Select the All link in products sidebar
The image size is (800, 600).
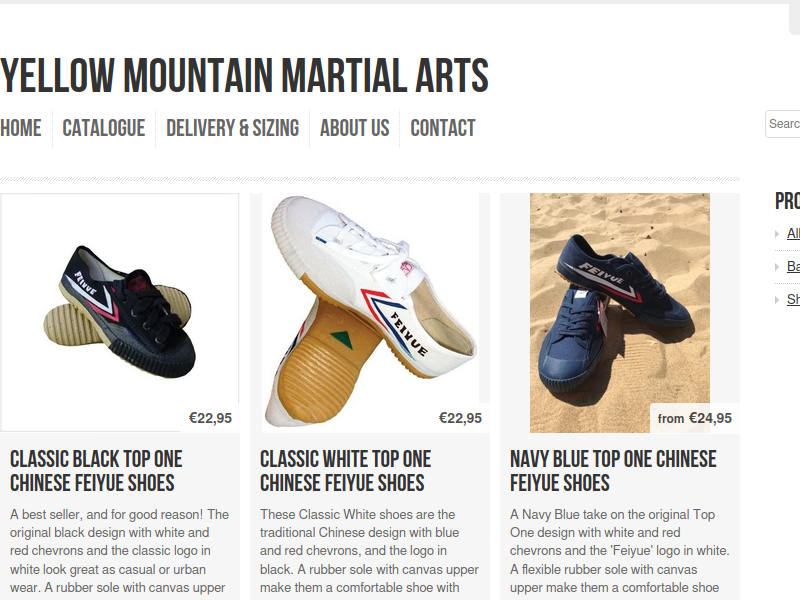pos(793,233)
